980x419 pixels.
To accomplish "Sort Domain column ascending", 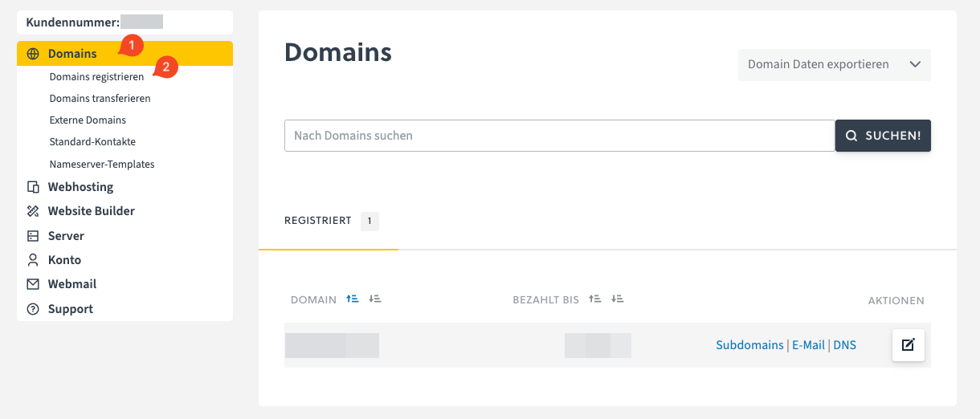I will [x=352, y=299].
